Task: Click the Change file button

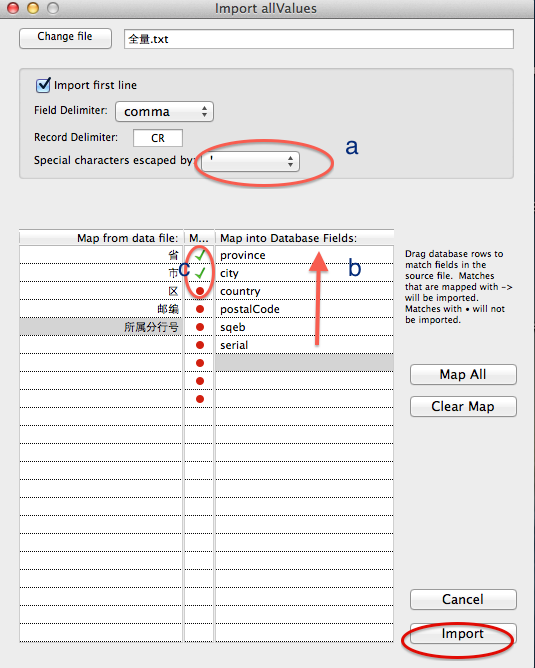Action: (x=65, y=38)
